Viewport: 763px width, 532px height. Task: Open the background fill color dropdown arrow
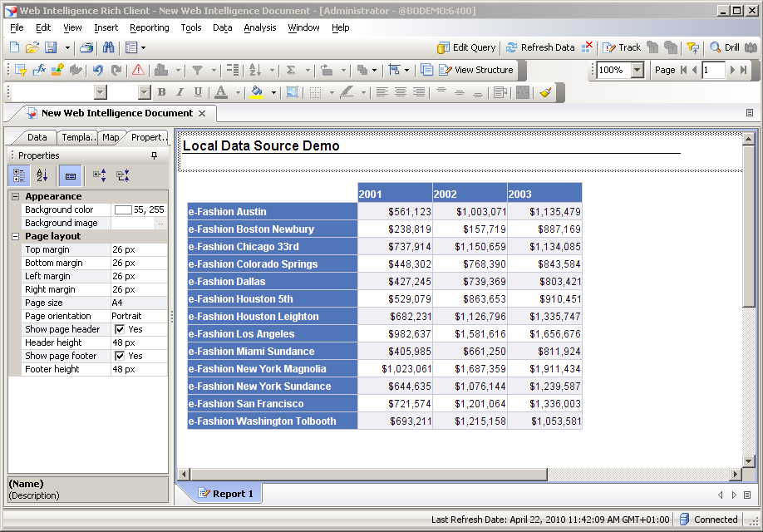point(273,92)
